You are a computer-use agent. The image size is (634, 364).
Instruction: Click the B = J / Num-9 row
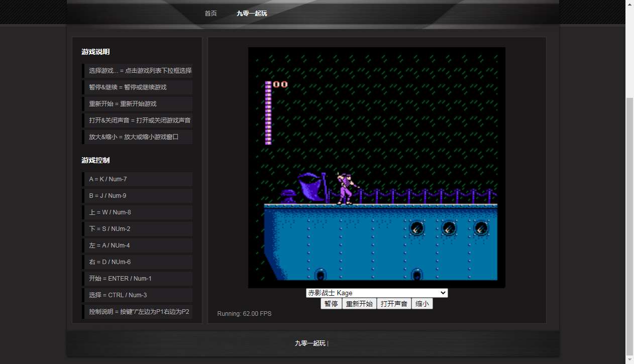[x=137, y=196]
